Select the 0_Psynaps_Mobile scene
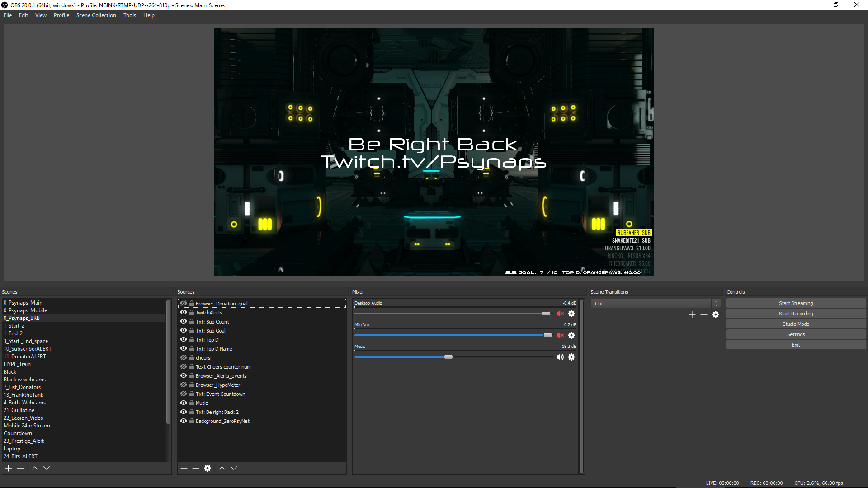The width and height of the screenshot is (868, 488). click(x=84, y=310)
